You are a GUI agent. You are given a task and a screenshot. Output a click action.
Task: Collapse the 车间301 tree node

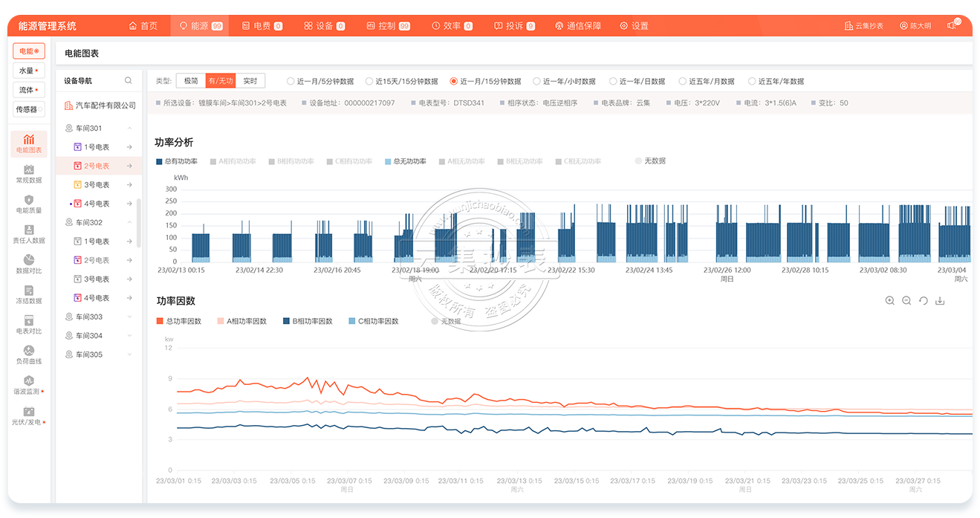click(x=130, y=129)
